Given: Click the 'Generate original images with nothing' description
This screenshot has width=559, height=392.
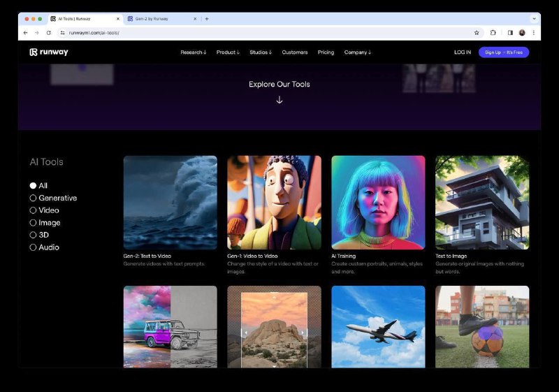Looking at the screenshot, I should coord(479,264).
